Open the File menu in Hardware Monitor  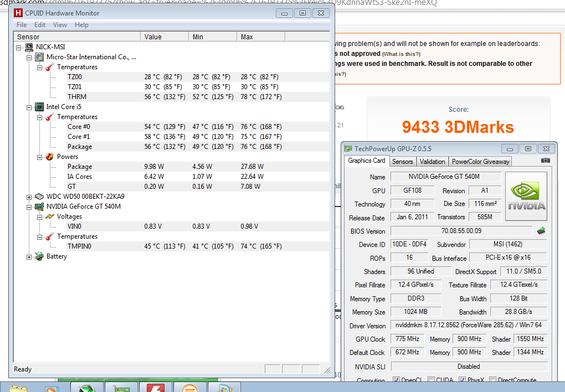coord(22,25)
